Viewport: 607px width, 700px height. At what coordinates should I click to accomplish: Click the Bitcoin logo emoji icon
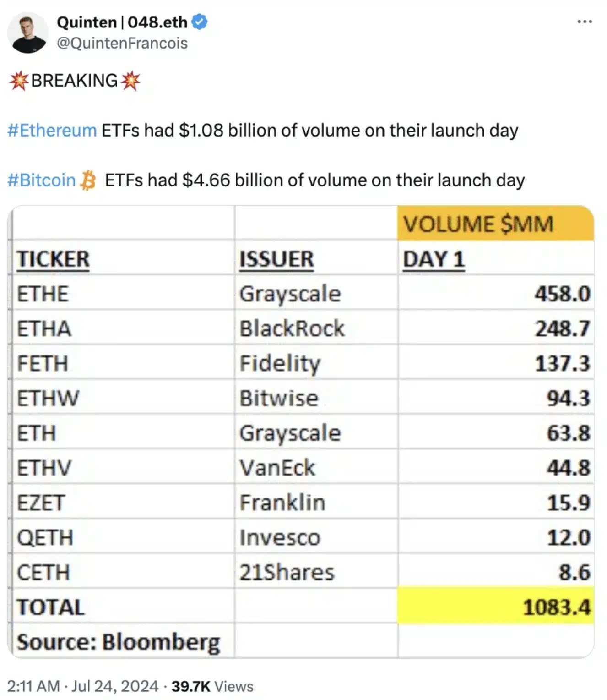click(x=88, y=180)
